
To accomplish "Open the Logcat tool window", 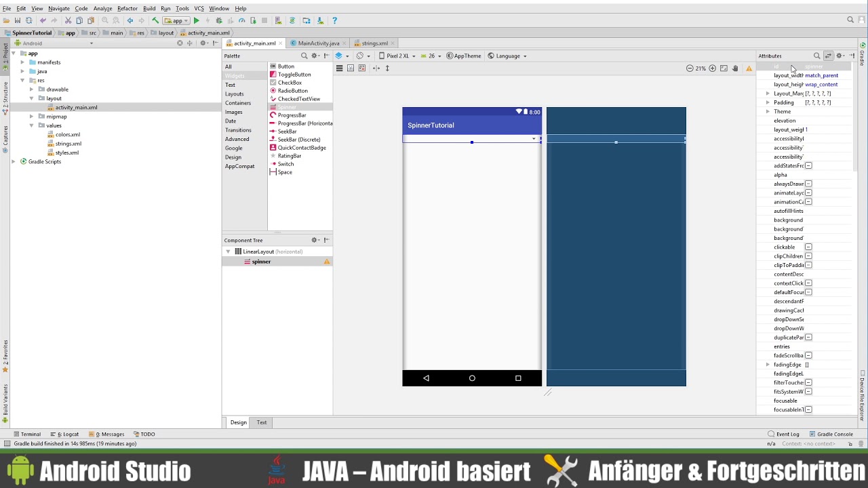I will point(64,434).
